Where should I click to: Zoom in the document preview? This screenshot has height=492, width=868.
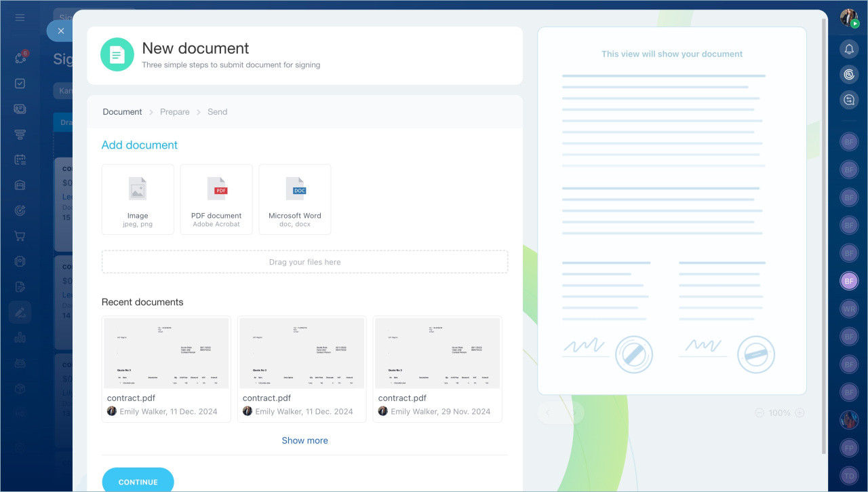800,413
